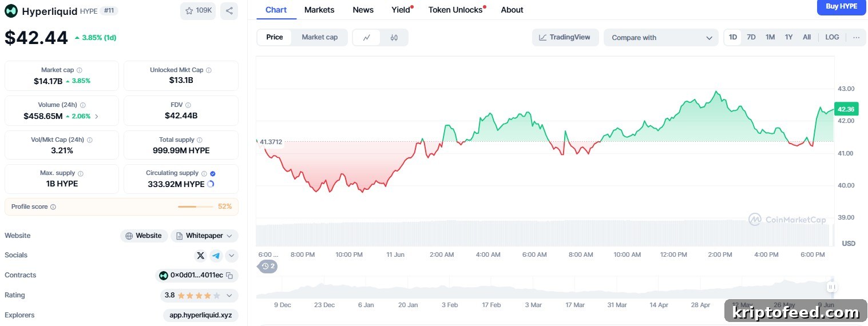
Task: Open the Yield tab
Action: [401, 10]
